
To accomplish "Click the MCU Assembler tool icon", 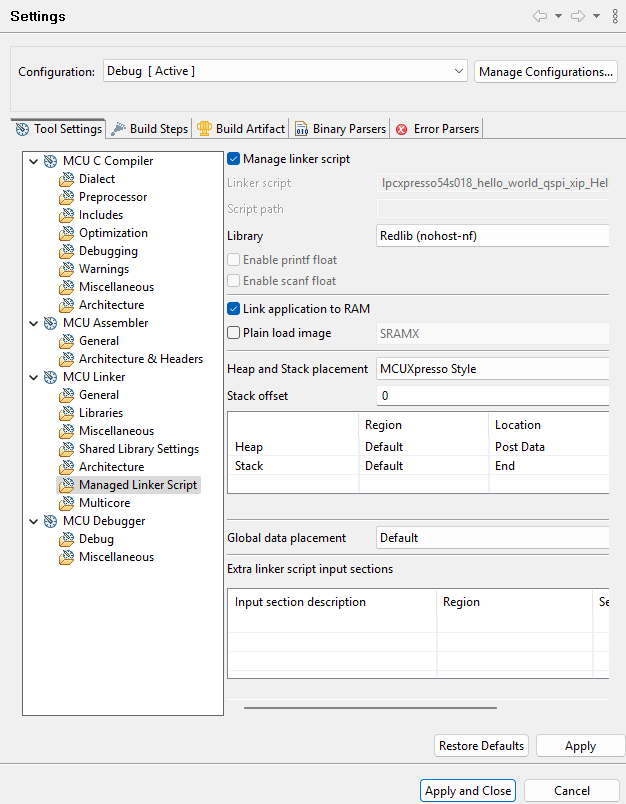I will coord(50,323).
